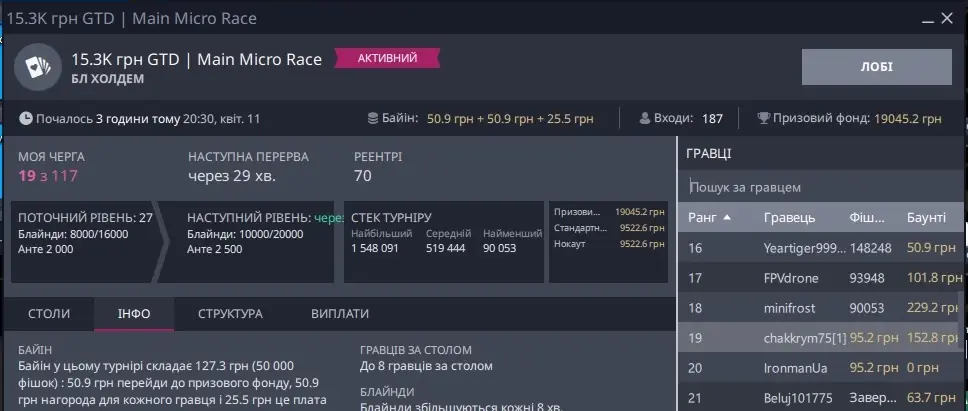Sort players by the Ранг column arrow

[x=727, y=217]
